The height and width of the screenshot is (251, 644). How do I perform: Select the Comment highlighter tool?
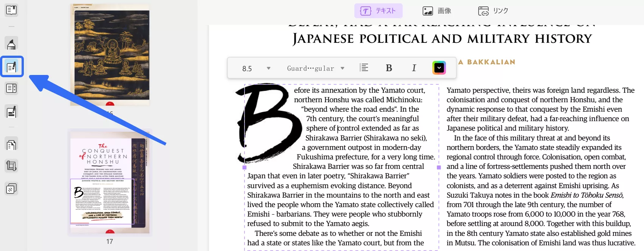point(11,44)
